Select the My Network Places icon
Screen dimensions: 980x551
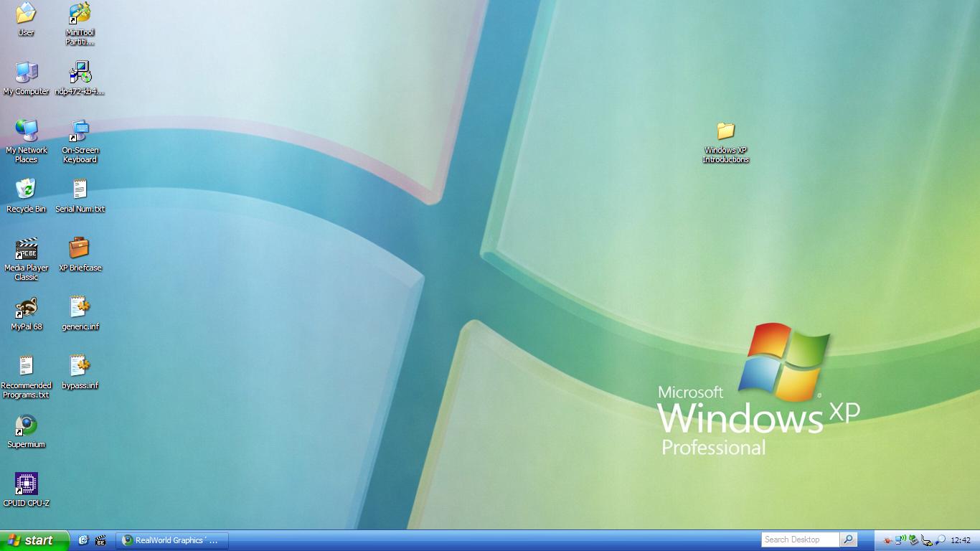coord(26,131)
